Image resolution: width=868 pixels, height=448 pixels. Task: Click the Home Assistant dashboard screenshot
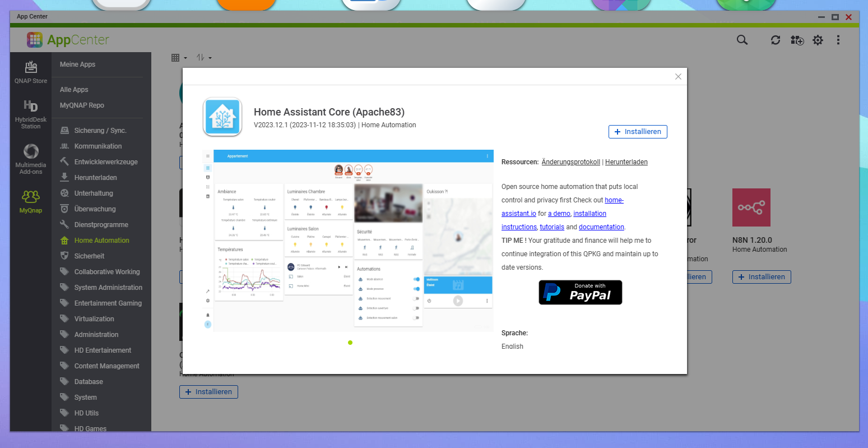point(348,241)
